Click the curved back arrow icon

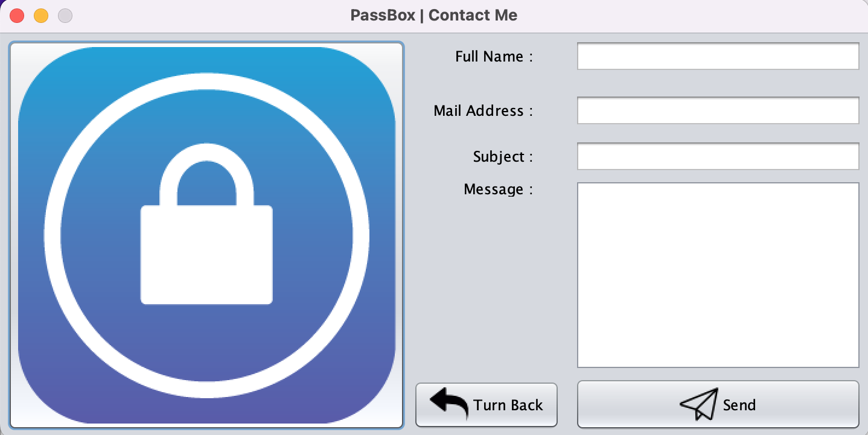[448, 404]
